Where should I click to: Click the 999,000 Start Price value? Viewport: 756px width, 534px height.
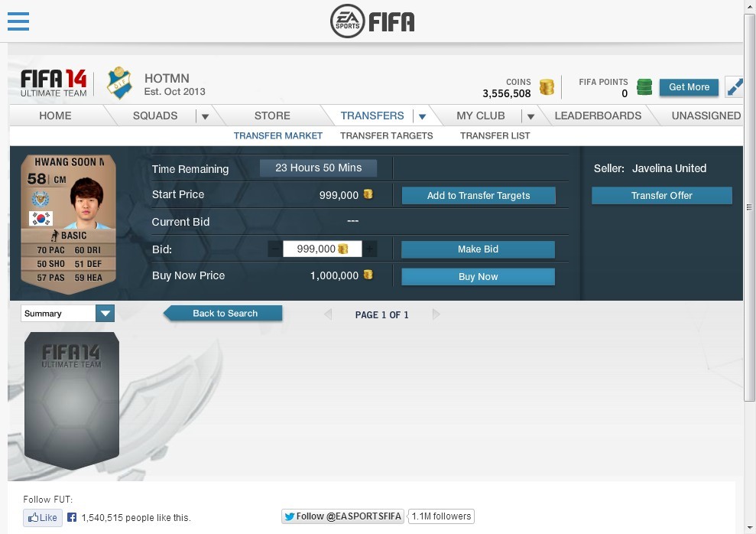click(x=339, y=195)
